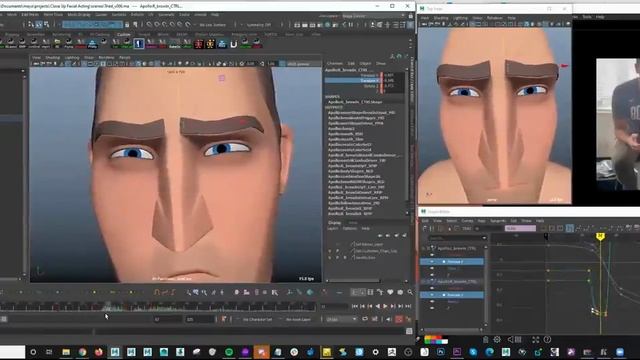Click the reference video thumbnail of the man
Viewport: 640px width, 360px height.
click(x=618, y=124)
